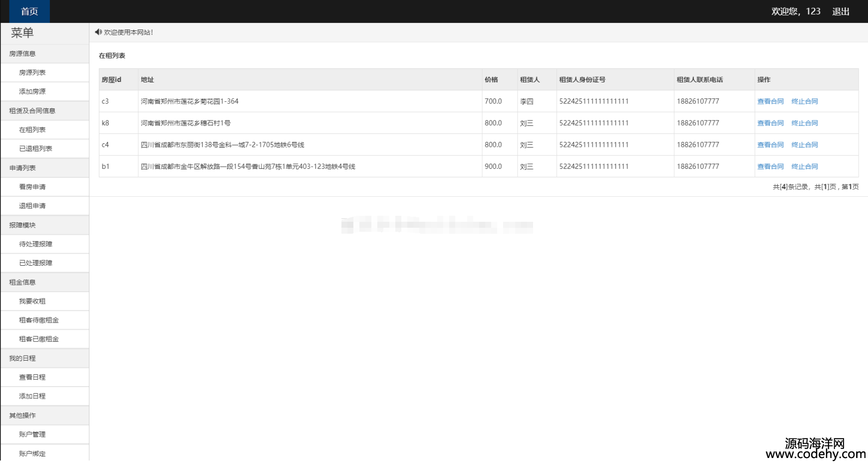
Task: Terminate contract for house b1
Action: coord(805,166)
